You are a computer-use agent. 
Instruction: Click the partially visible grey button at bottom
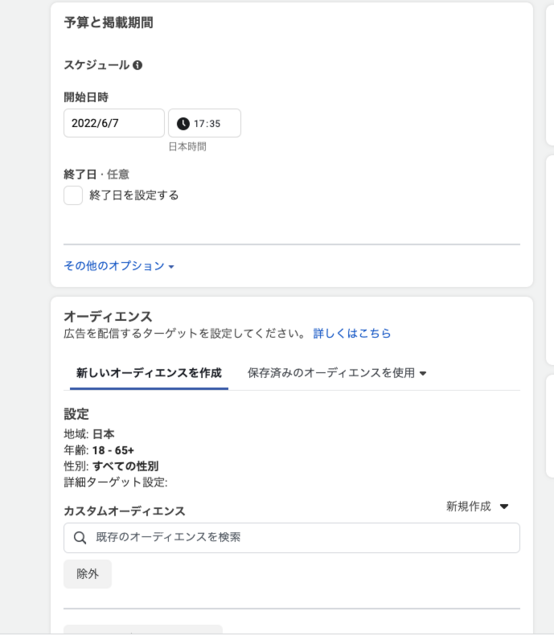tap(143, 629)
